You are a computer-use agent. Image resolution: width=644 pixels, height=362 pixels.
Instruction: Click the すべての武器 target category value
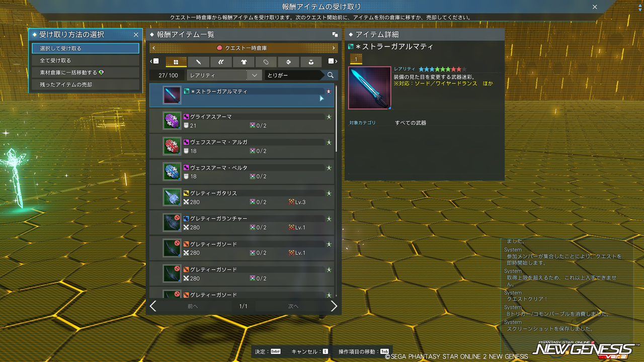pos(411,123)
